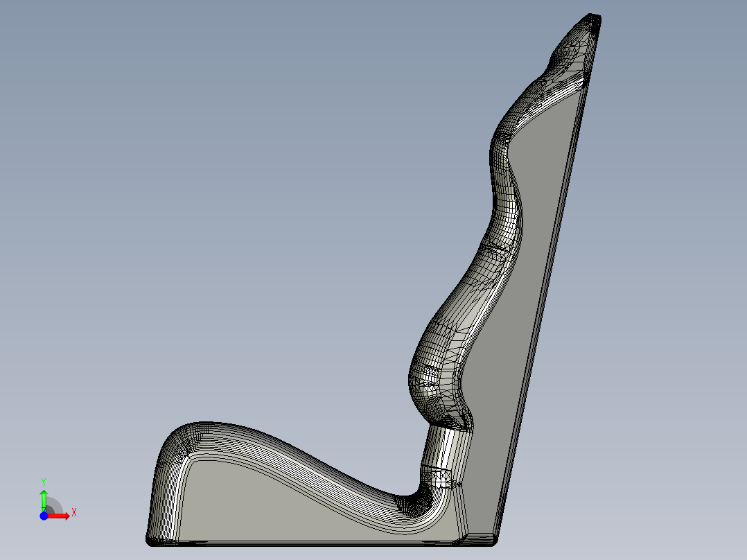Click the red X axis arrow of triad
This screenshot has width=747, height=560.
[x=59, y=516]
